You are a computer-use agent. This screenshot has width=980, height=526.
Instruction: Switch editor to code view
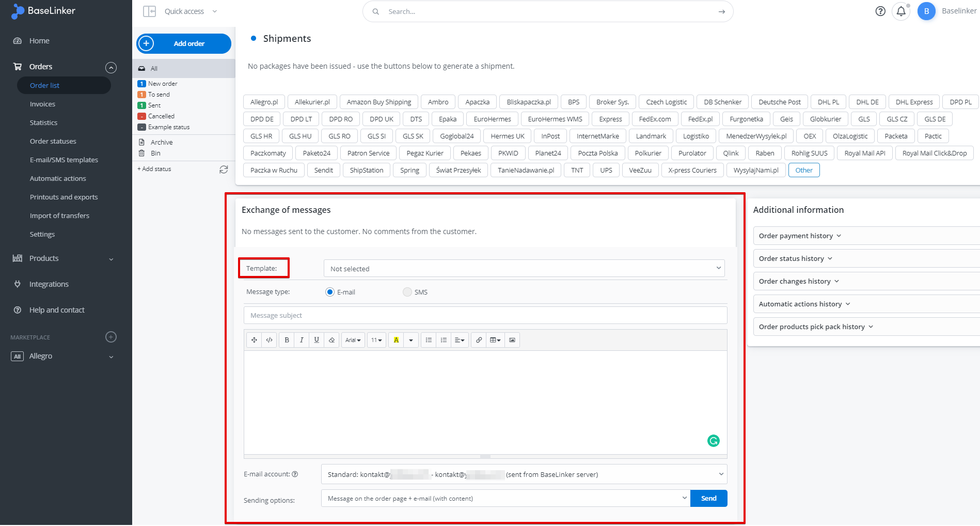tap(269, 340)
